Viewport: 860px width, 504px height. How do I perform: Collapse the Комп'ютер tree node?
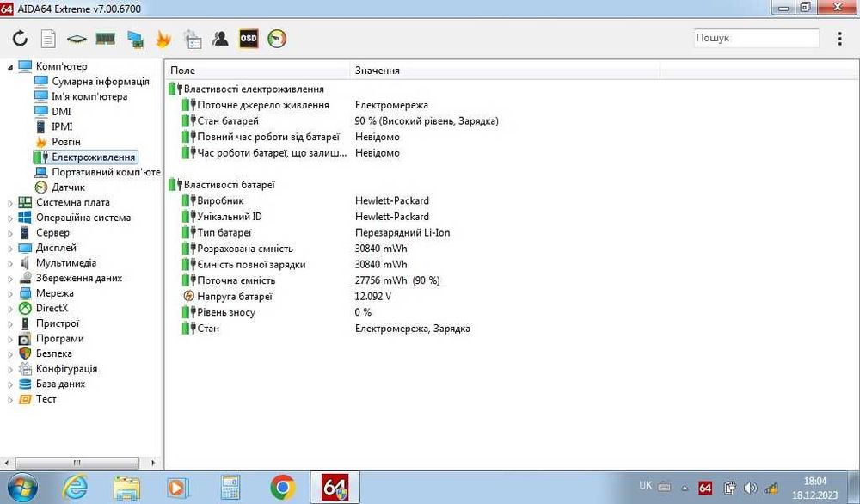click(x=10, y=67)
